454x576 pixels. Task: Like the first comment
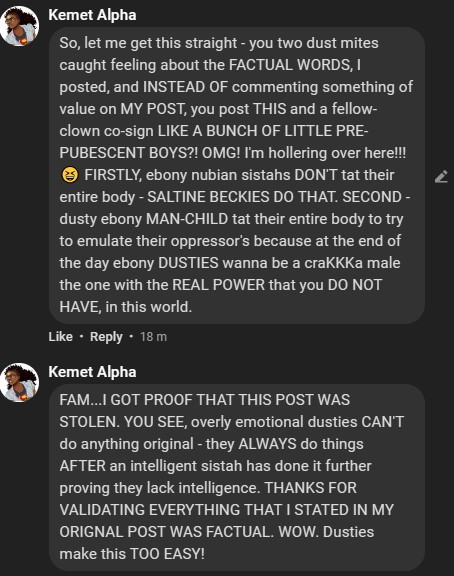point(60,336)
